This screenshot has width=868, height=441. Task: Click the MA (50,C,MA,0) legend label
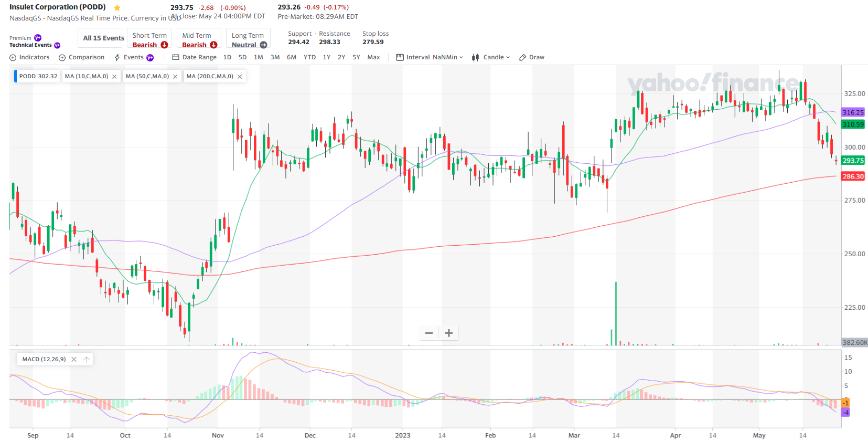147,77
